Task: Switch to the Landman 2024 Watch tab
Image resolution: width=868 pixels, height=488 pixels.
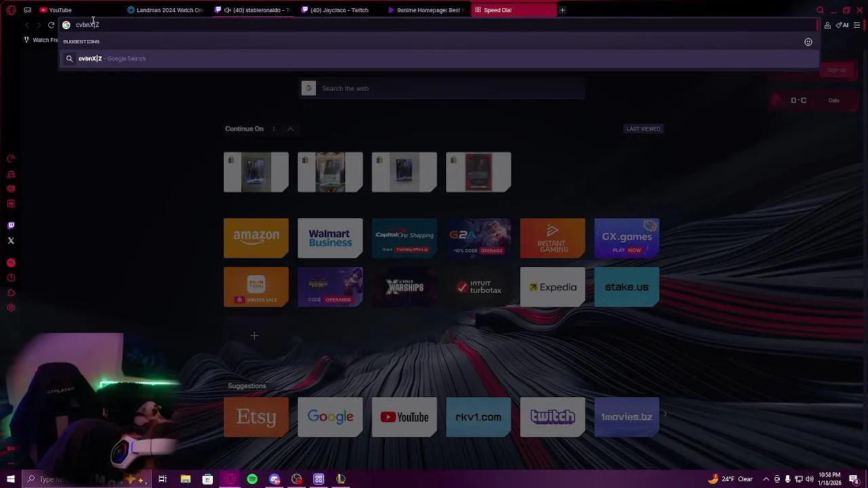Action: click(165, 10)
